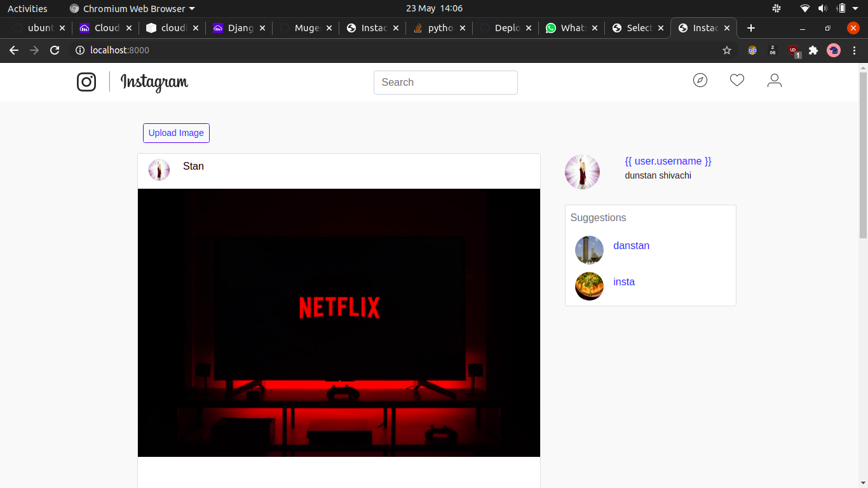868x488 pixels.
Task: Open the clock showing 23 May 14:06
Action: (434, 8)
